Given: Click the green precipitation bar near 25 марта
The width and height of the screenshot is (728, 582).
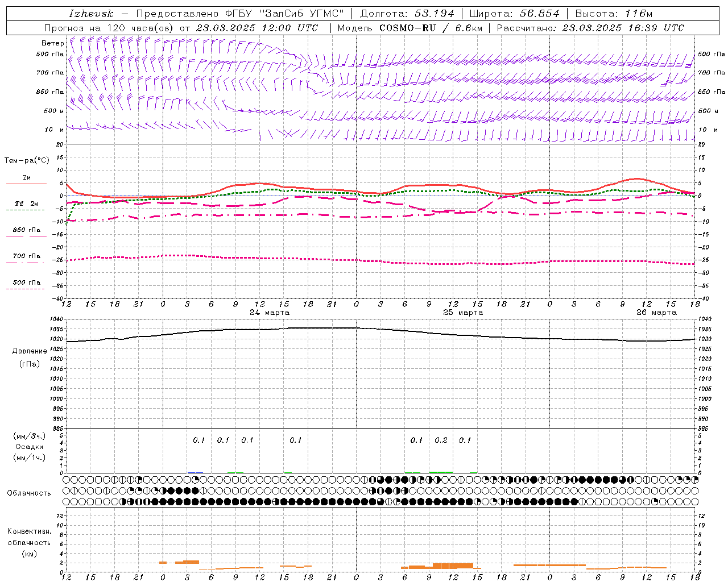Looking at the screenshot, I should (x=441, y=472).
